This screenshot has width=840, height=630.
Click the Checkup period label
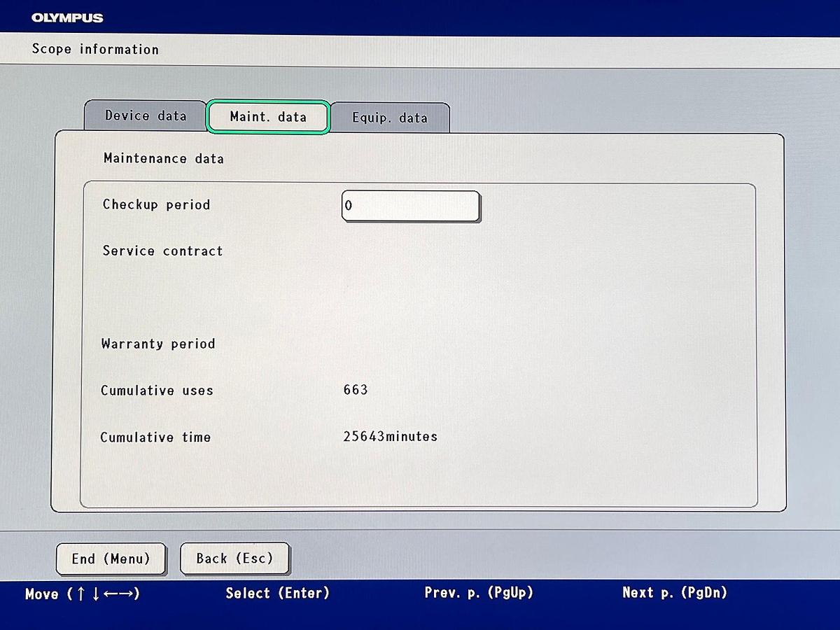[156, 205]
